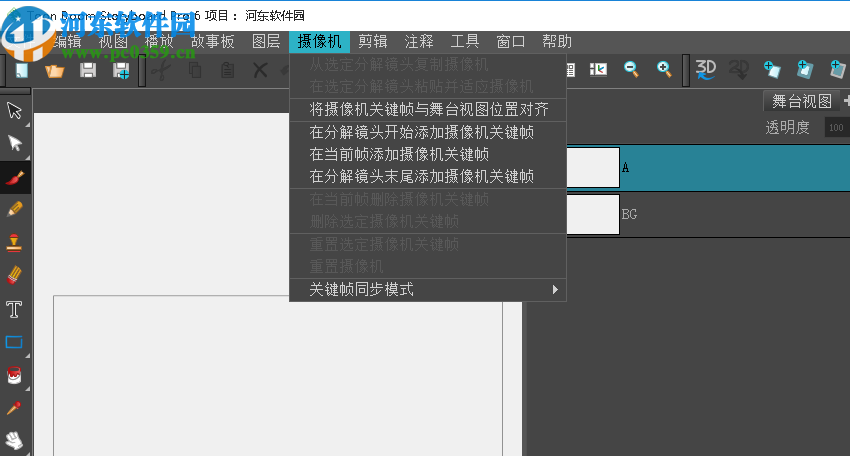Screen dimensions: 850x456
Task: Click the Zoom In magnifier icon
Action: (664, 69)
